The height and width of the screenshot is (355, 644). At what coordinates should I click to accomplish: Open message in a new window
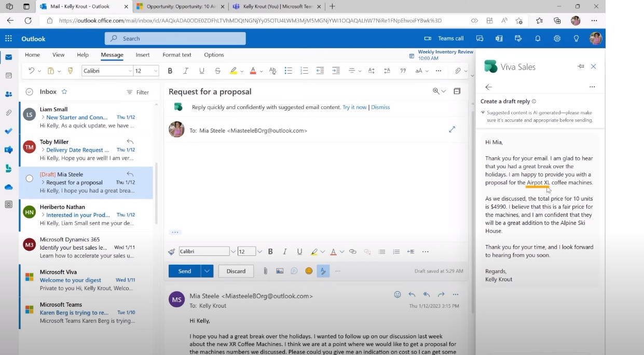tap(457, 91)
